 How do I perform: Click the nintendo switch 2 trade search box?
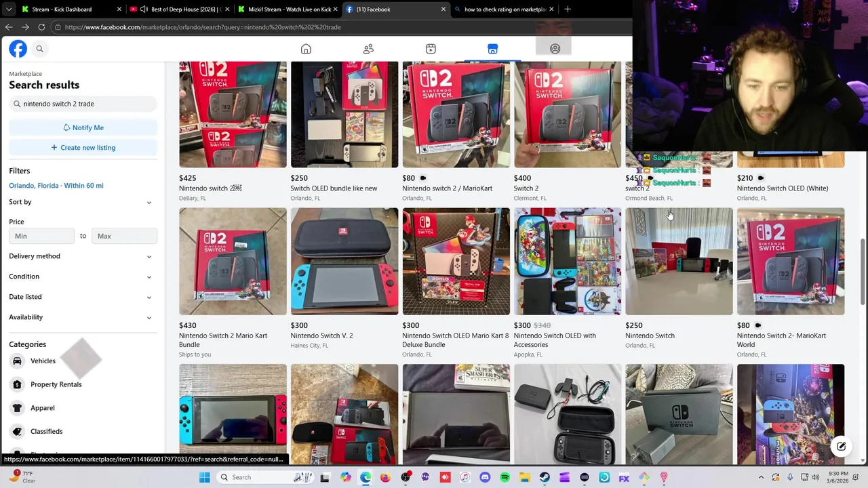click(x=83, y=104)
